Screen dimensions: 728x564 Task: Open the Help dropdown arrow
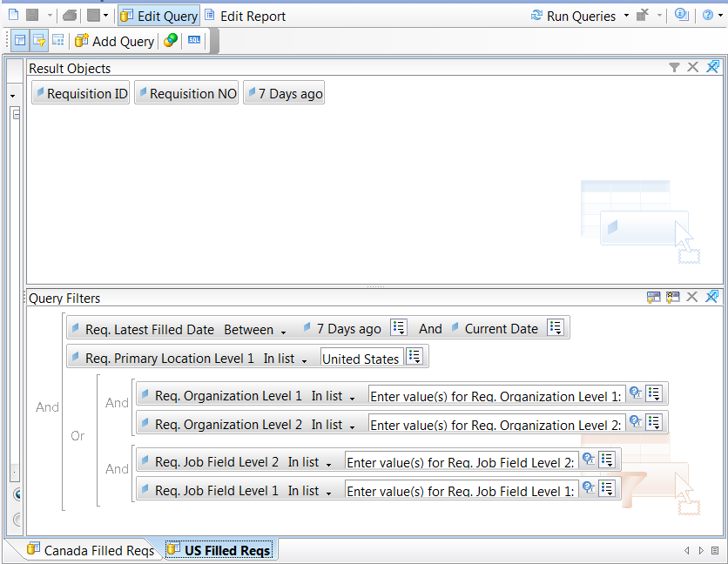coord(720,16)
